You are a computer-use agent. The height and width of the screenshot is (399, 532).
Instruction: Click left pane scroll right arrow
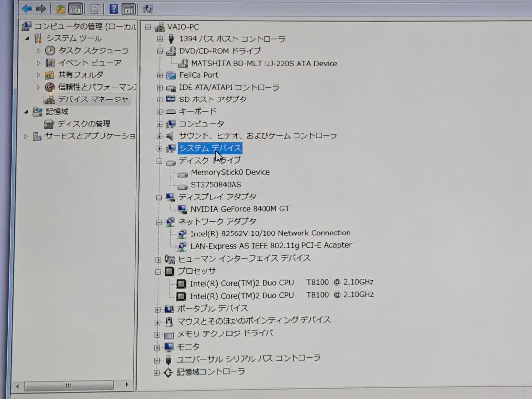pyautogui.click(x=127, y=385)
